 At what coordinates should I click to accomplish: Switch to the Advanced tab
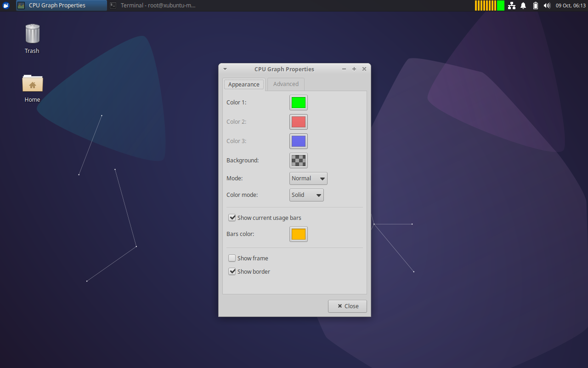286,84
